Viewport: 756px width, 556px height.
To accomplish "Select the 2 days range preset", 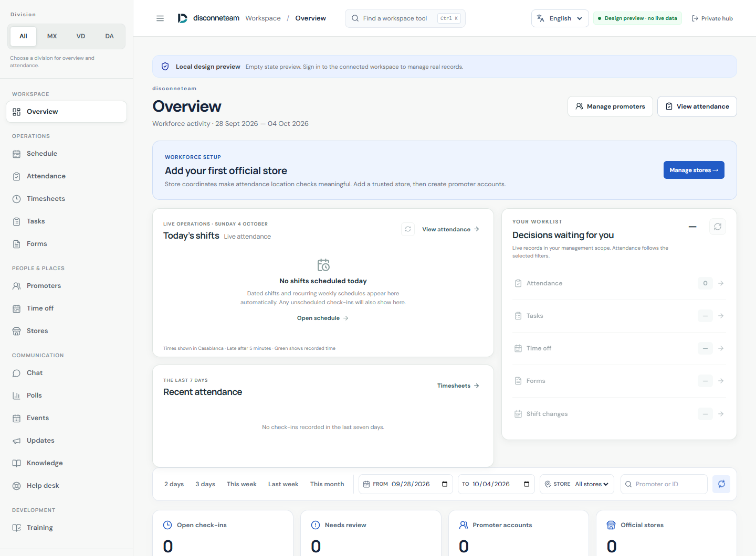I will (x=174, y=484).
